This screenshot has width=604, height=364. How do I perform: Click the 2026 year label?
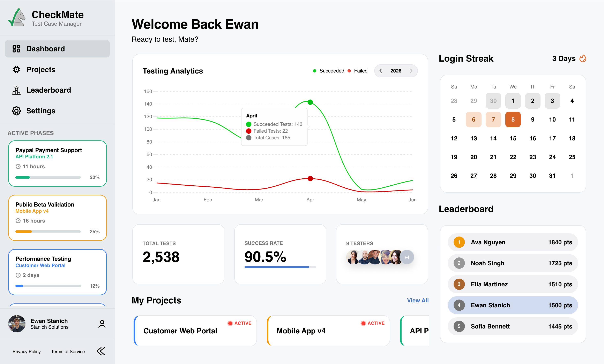pos(396,71)
